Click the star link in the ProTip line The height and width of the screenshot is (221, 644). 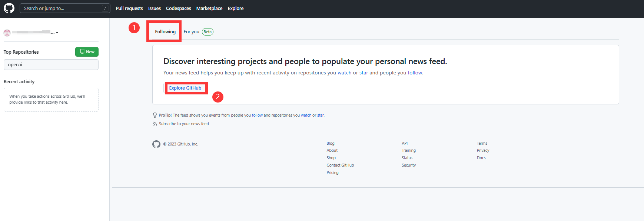321,115
